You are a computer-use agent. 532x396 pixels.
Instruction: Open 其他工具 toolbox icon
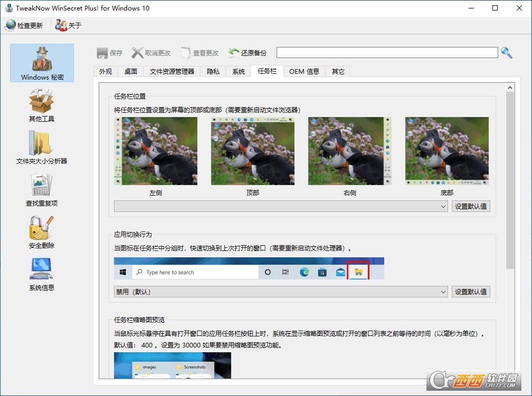tap(41, 101)
